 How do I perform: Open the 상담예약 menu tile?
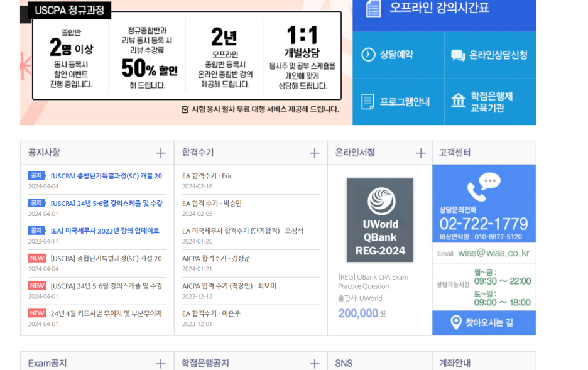tap(398, 55)
